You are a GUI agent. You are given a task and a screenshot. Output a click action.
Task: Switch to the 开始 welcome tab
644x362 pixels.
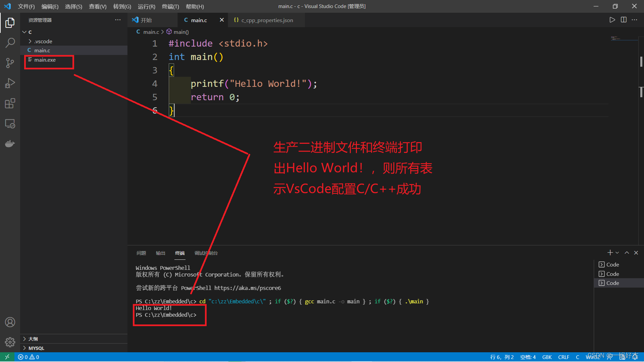point(153,20)
